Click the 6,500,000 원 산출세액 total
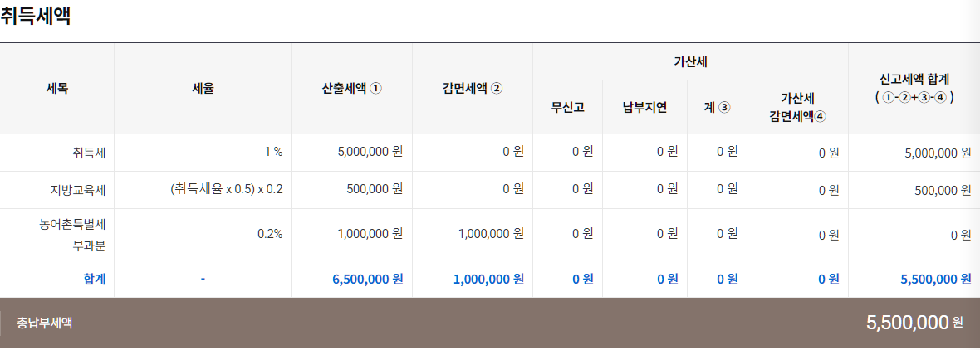 coord(367,279)
